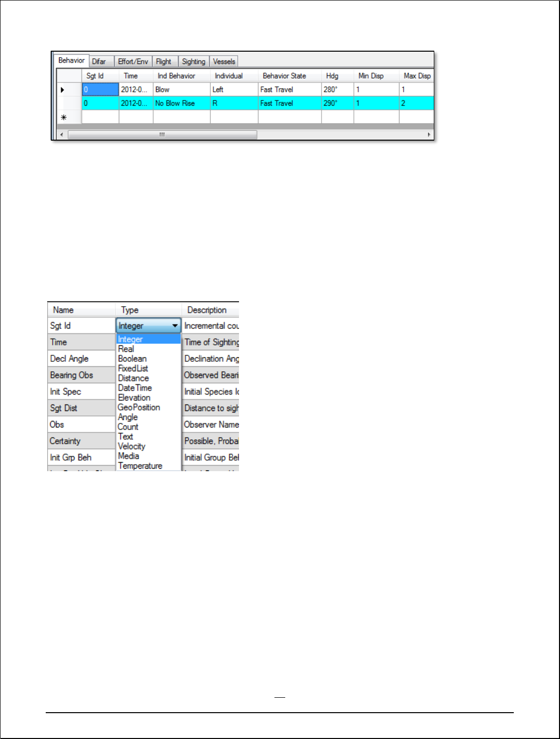Click the Type column header

[149, 310]
